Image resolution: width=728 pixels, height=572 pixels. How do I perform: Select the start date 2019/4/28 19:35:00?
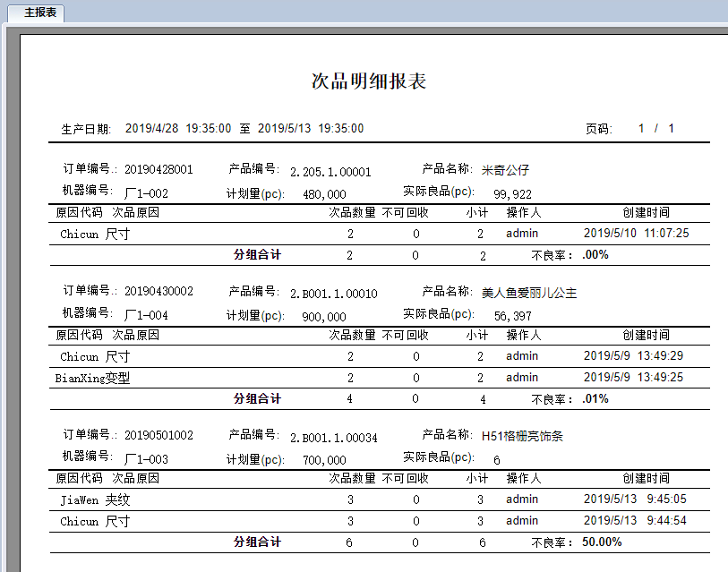178,129
